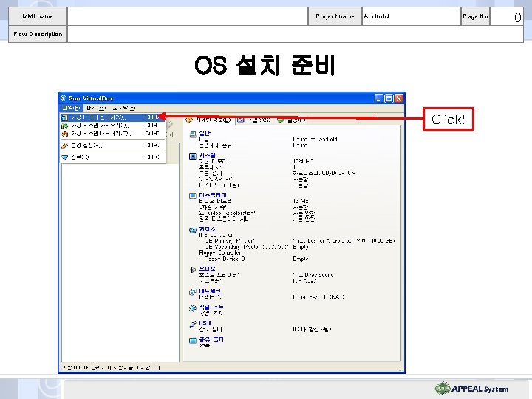Image resolution: width=532 pixels, height=399 pixels.
Task: Click the Audio (오디오) section speaker icon
Action: (x=193, y=270)
